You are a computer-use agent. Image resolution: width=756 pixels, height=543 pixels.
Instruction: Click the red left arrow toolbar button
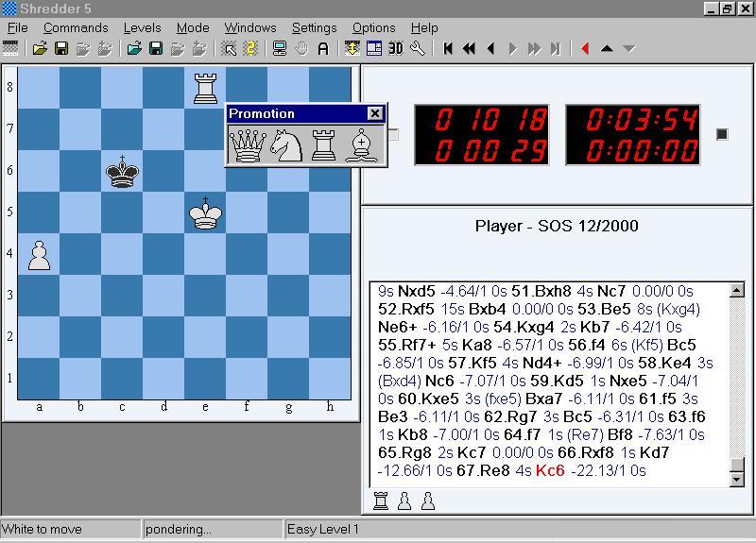[x=585, y=48]
